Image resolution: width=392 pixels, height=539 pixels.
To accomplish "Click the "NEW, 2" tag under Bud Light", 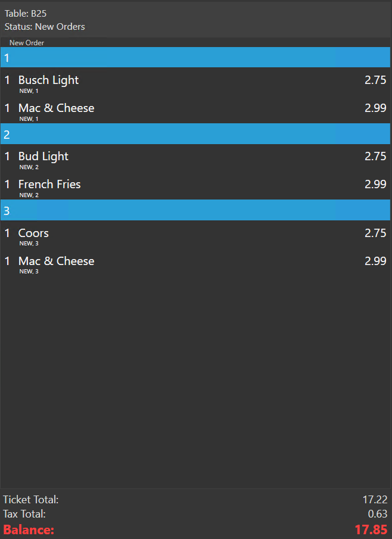I will [x=29, y=167].
